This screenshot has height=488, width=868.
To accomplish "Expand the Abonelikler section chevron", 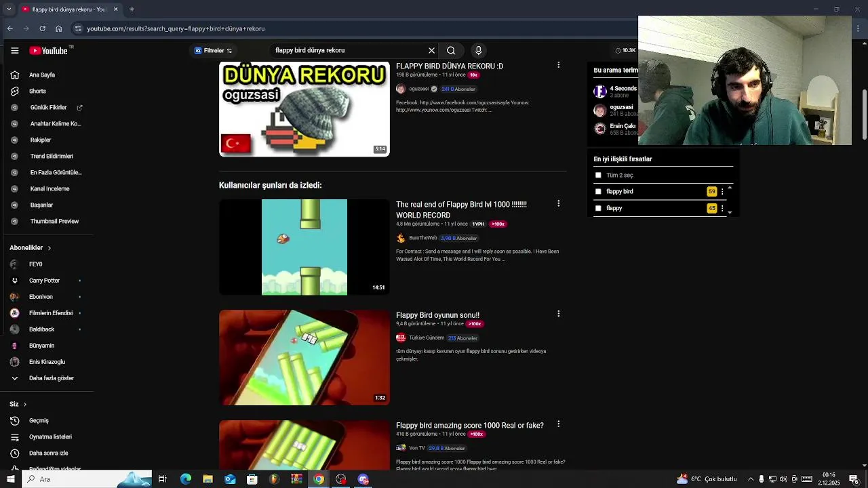I will 49,248.
